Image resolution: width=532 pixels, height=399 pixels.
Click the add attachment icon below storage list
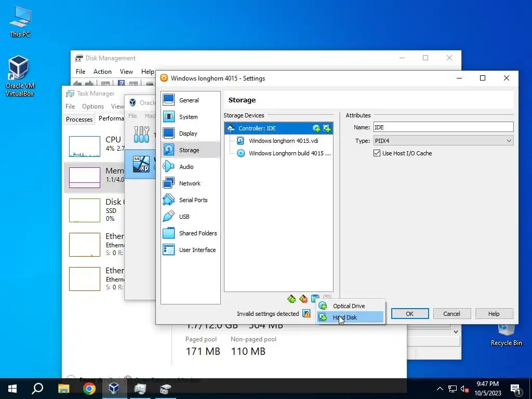[x=315, y=299]
